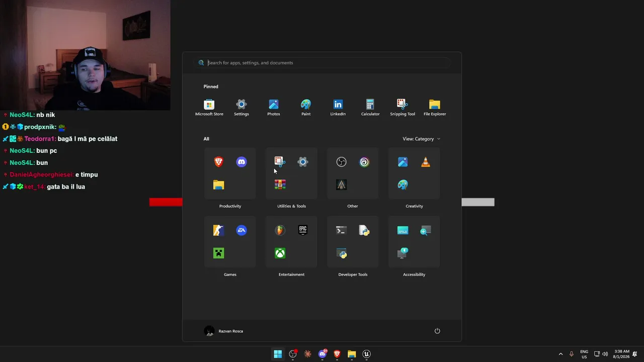Open the Power options button
Viewport: 644px width, 362px height.
pyautogui.click(x=437, y=331)
